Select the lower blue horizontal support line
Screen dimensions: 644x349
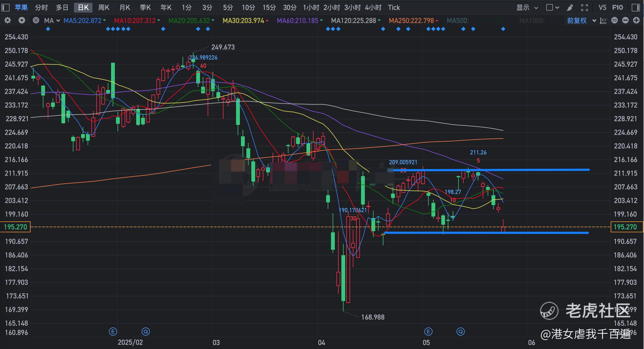click(x=486, y=233)
